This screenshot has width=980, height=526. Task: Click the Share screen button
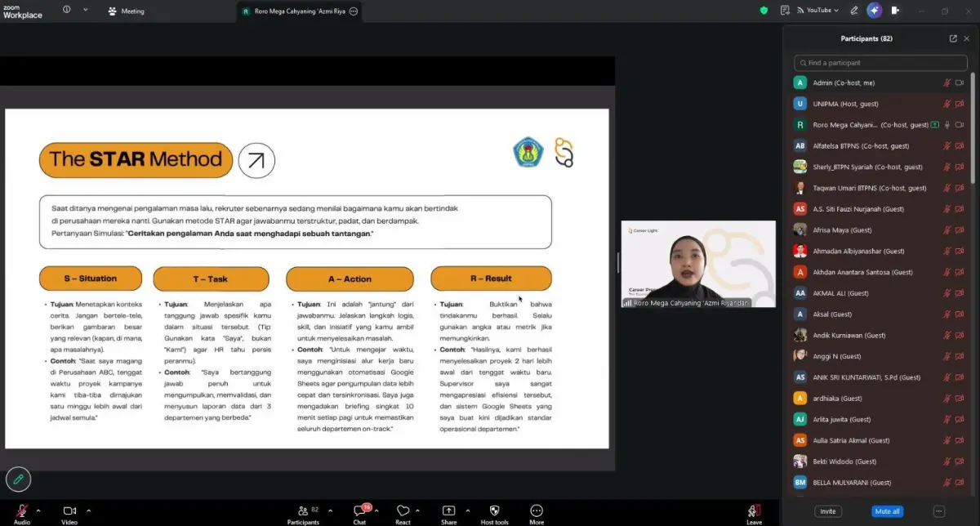(448, 514)
